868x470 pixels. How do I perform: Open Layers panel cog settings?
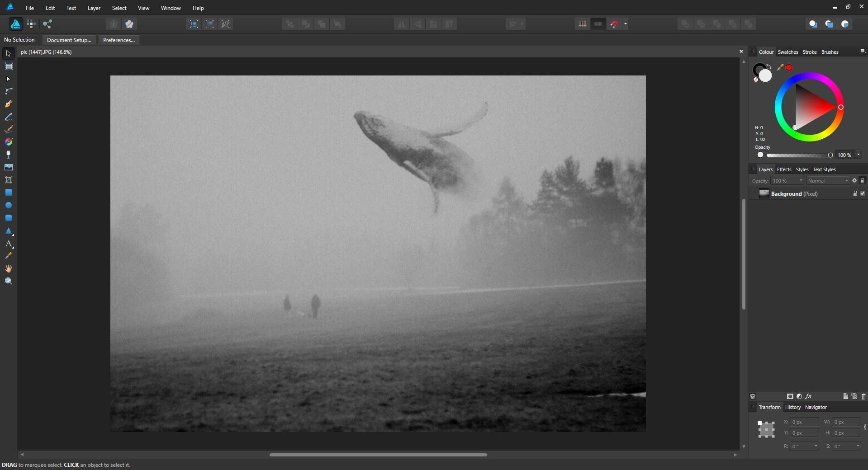[x=854, y=180]
